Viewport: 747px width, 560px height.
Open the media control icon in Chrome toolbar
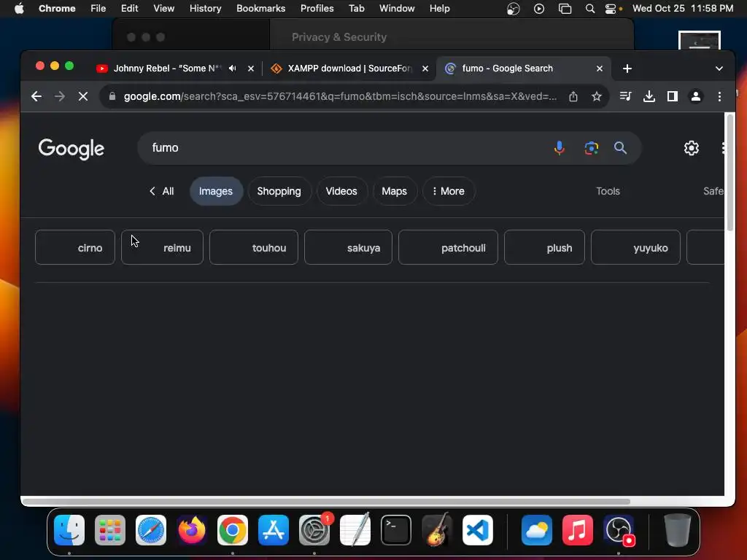[625, 97]
